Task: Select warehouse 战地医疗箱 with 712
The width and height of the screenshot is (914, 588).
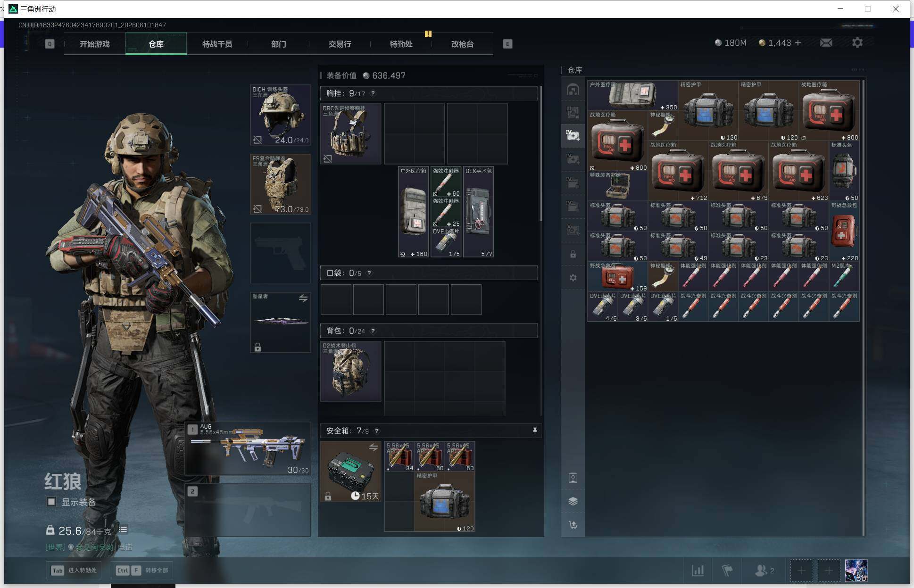Action: [678, 171]
